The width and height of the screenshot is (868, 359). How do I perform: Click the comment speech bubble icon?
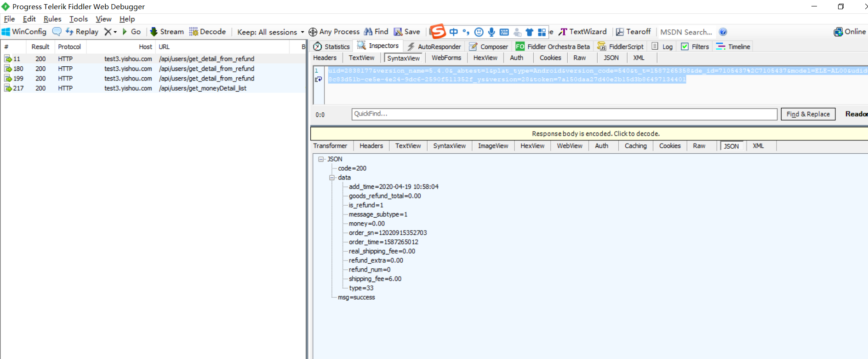coord(57,32)
